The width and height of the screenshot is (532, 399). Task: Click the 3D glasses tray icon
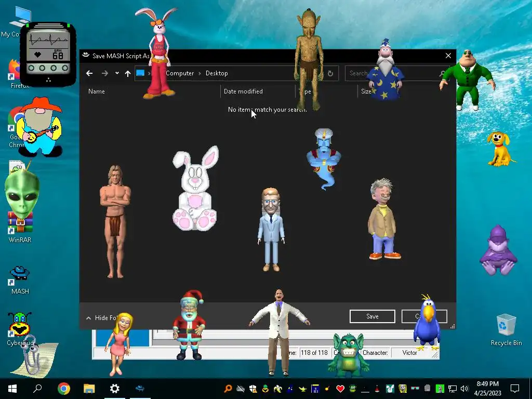(415, 388)
